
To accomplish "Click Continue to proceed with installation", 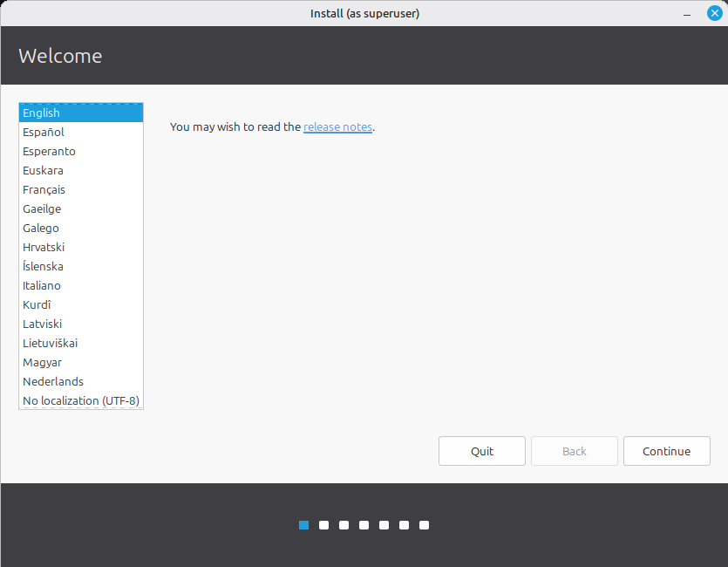I will coord(666,451).
